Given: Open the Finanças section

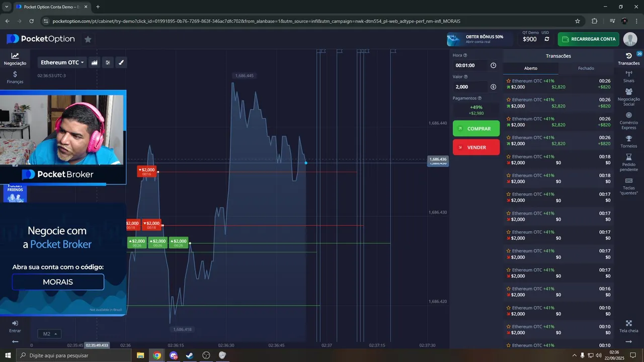Looking at the screenshot, I should point(15,77).
